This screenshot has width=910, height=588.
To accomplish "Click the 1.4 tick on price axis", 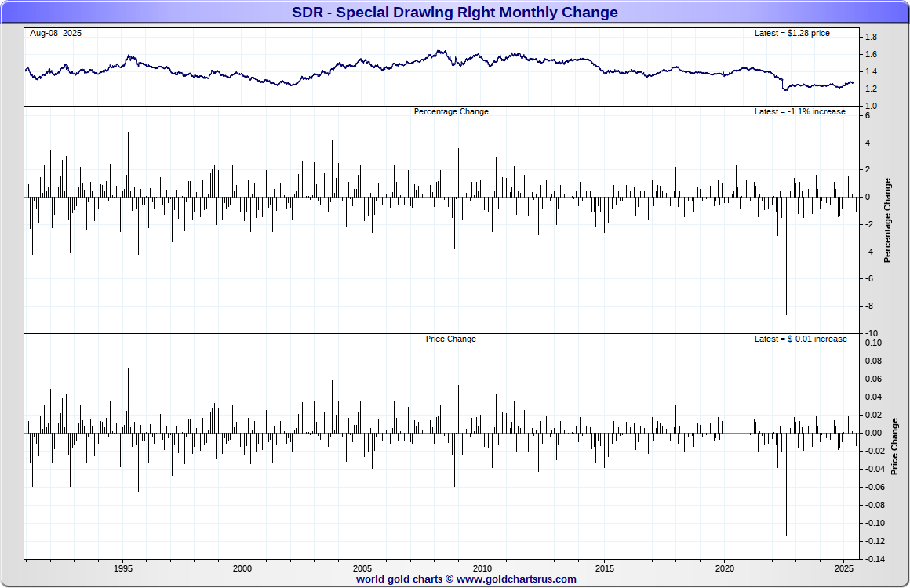I will 871,72.
